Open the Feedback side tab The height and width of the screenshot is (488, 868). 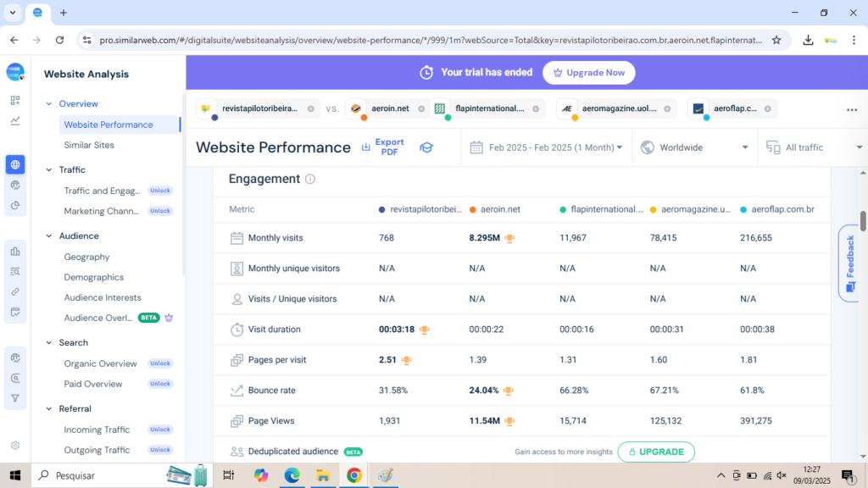(849, 263)
